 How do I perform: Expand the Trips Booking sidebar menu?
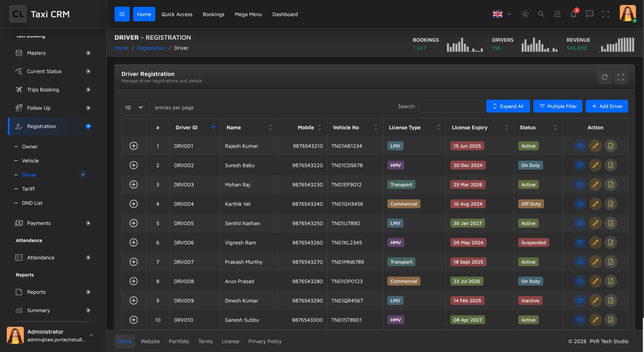[53, 90]
